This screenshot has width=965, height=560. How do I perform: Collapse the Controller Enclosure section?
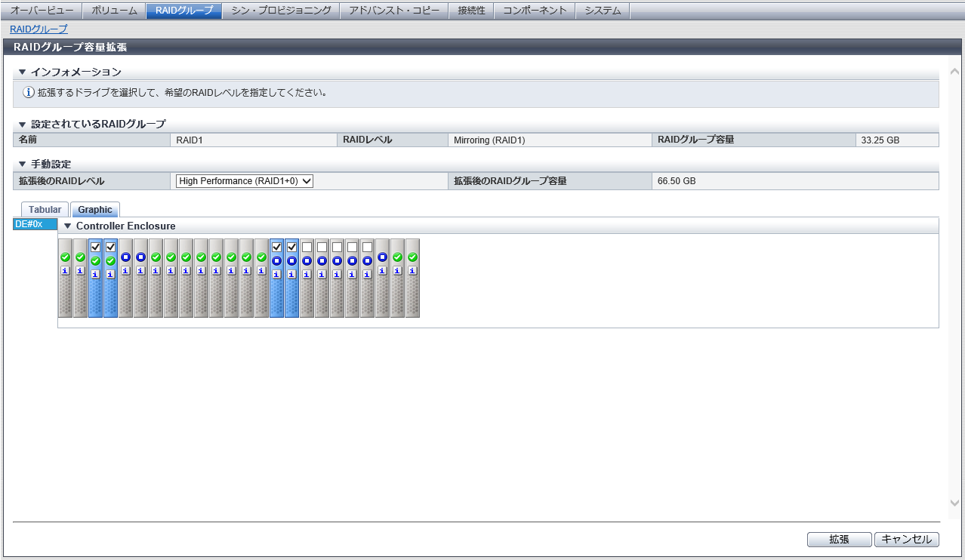(68, 226)
